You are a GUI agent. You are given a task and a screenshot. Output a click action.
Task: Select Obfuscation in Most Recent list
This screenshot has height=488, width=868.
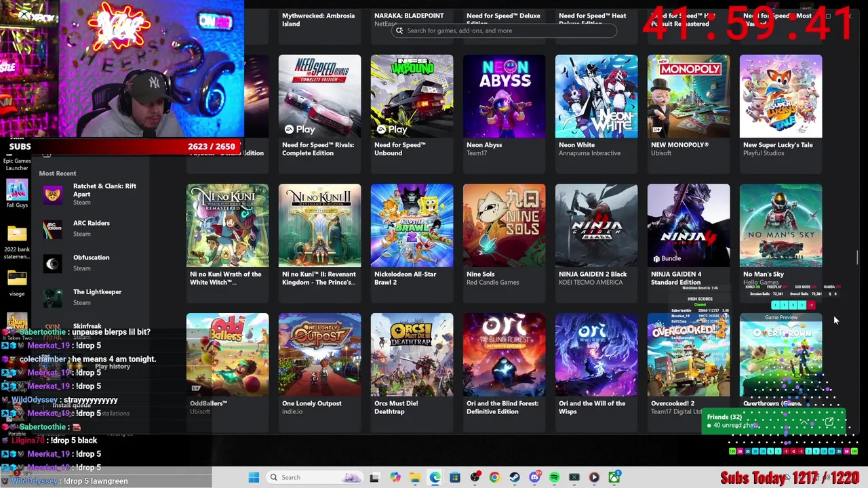click(x=91, y=258)
